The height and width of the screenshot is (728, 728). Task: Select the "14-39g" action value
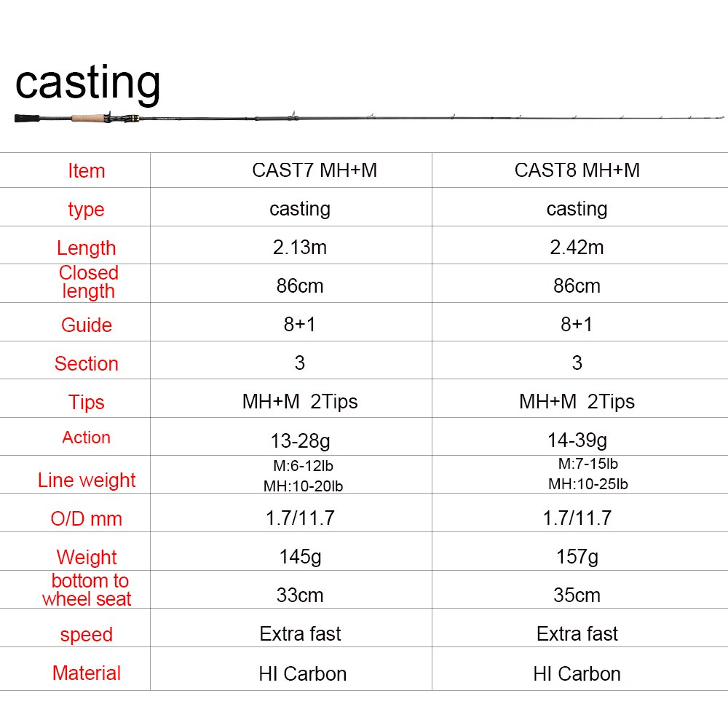coord(577,440)
